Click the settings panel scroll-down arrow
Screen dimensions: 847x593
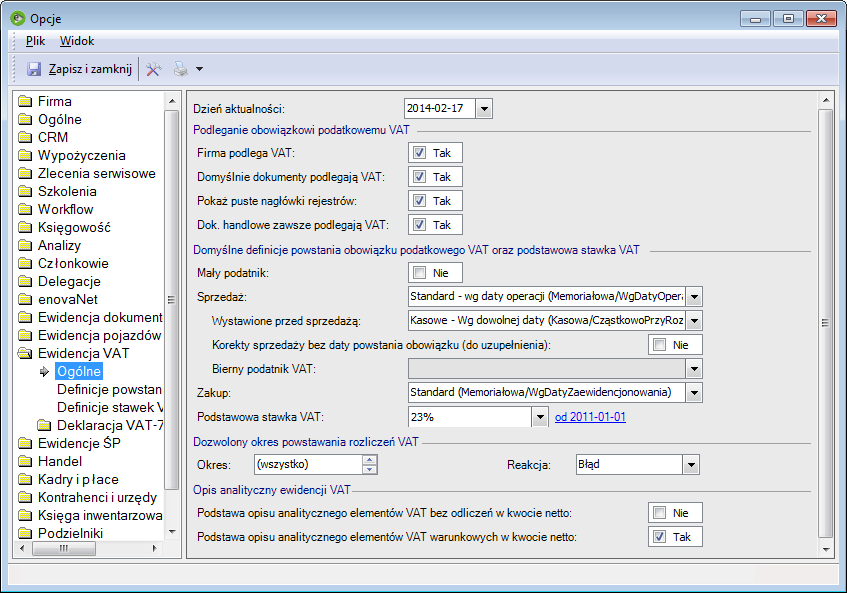click(x=825, y=550)
